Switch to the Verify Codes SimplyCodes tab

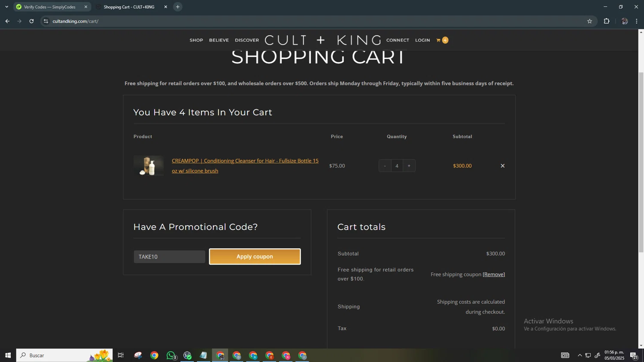pyautogui.click(x=52, y=7)
